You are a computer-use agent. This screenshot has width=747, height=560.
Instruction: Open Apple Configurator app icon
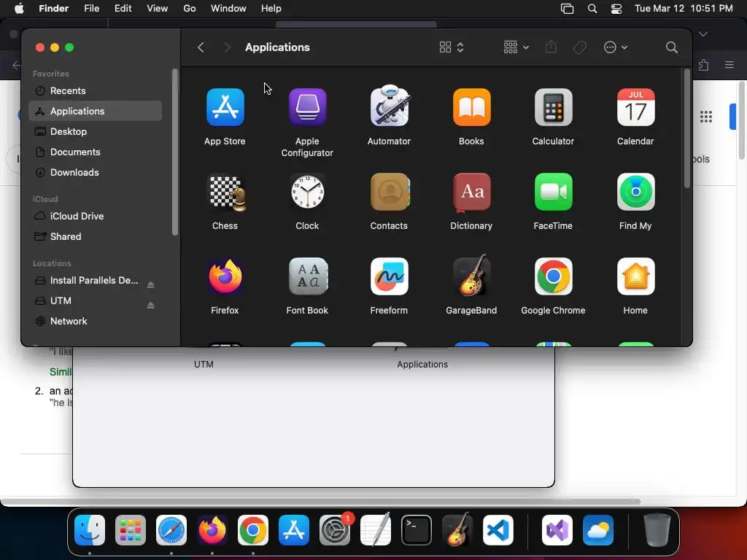tap(307, 107)
